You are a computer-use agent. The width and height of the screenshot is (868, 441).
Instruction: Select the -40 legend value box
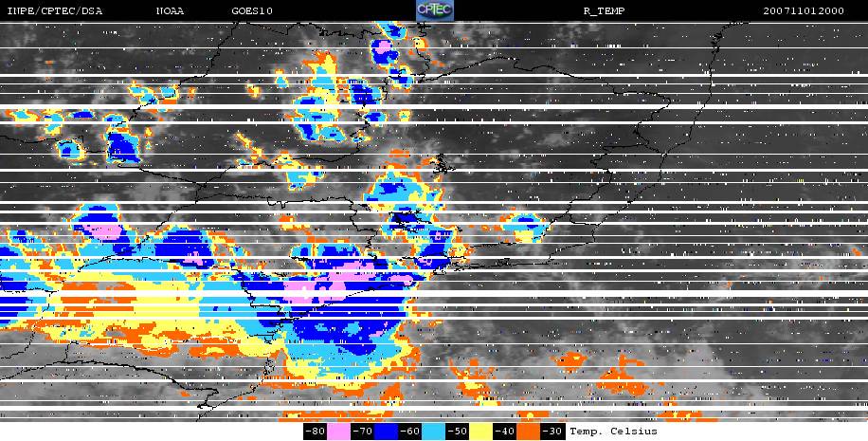click(x=505, y=432)
